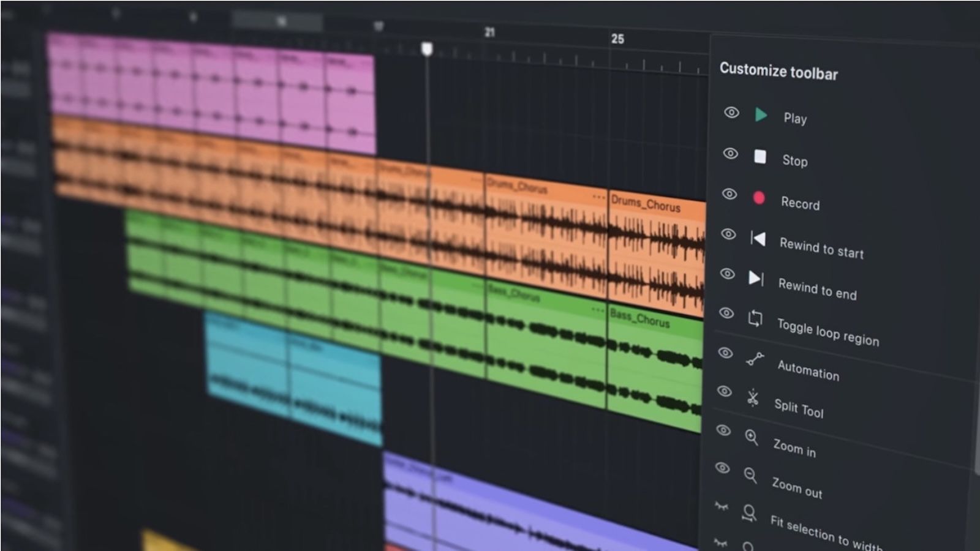980x551 pixels.
Task: Click the Rewind to start icon
Action: point(758,238)
